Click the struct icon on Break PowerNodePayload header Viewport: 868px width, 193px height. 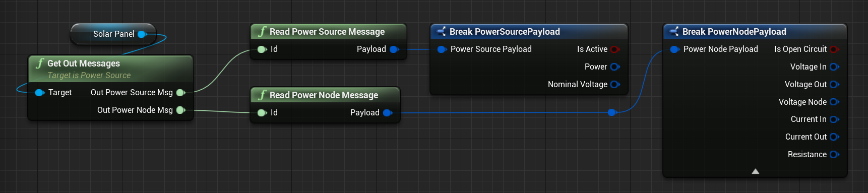pos(674,32)
